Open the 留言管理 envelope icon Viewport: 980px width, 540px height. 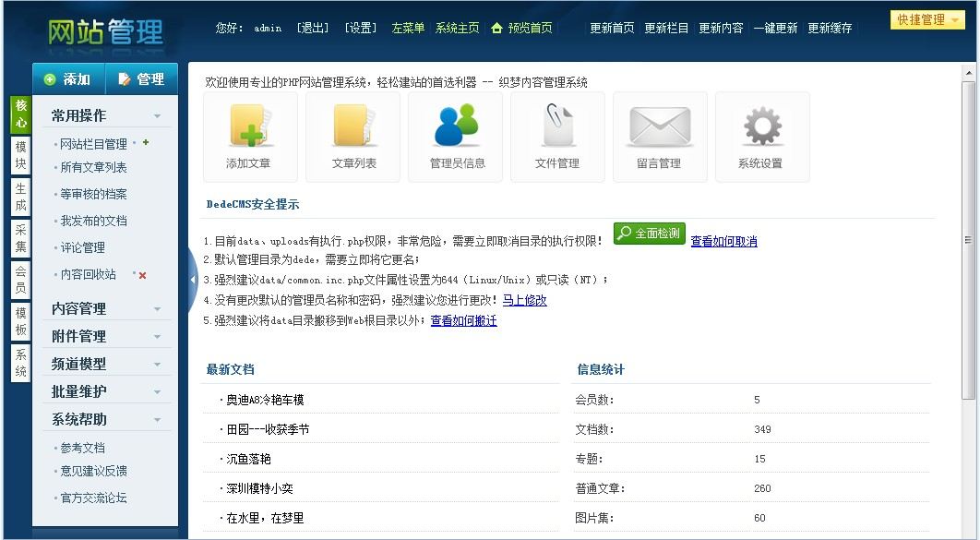point(659,129)
